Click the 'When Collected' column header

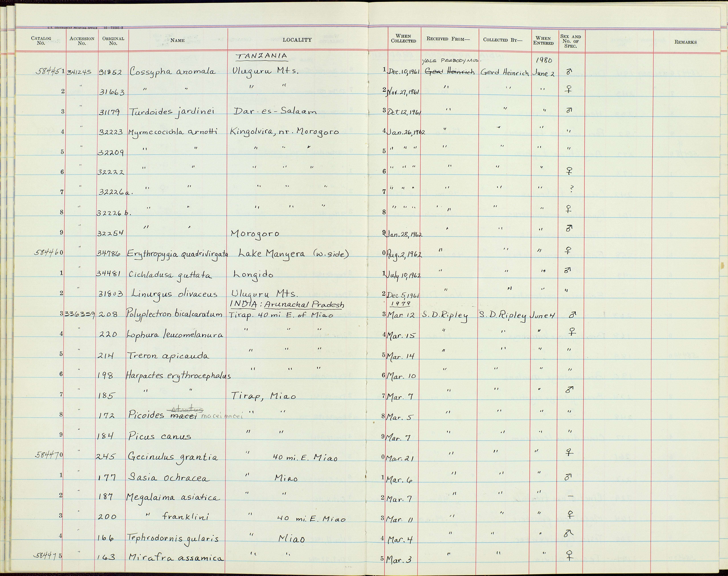point(403,38)
